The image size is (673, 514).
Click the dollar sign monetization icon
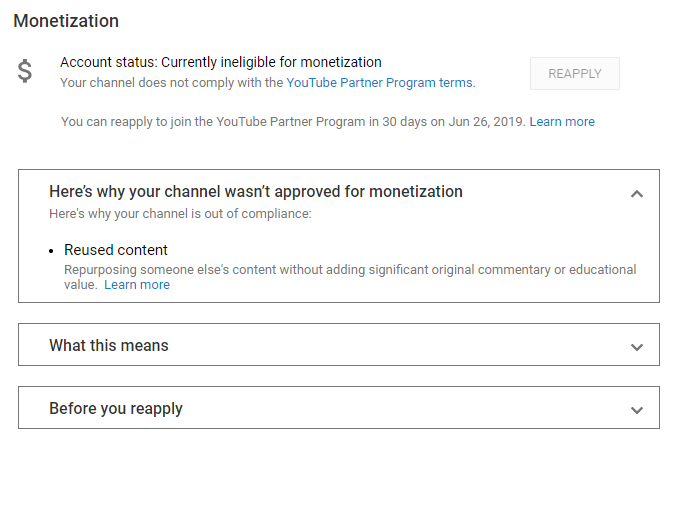point(25,71)
